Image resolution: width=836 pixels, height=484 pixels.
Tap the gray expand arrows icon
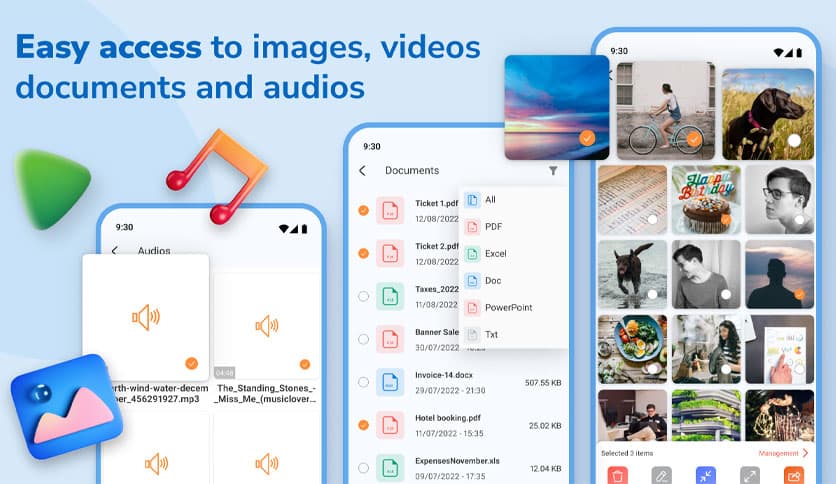(749, 476)
